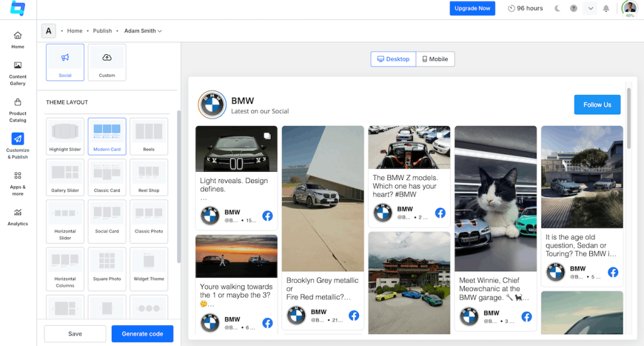
Task: Open Apps & more in the sidebar
Action: (x=18, y=184)
